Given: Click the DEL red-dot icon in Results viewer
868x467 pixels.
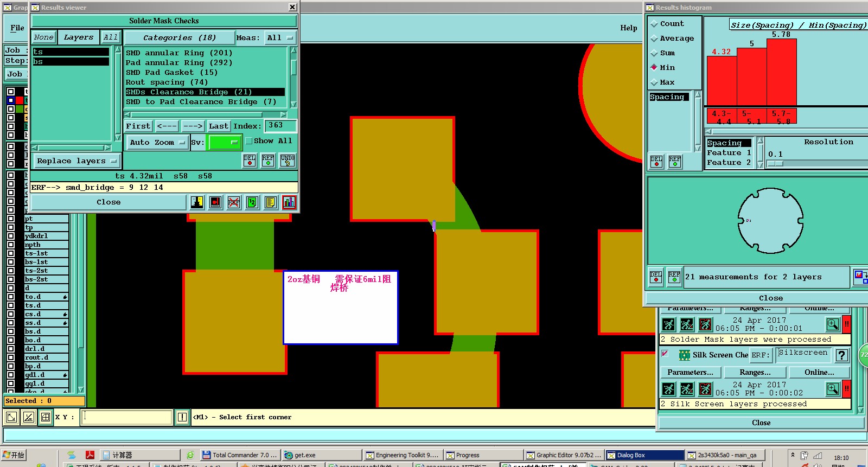Looking at the screenshot, I should click(250, 161).
